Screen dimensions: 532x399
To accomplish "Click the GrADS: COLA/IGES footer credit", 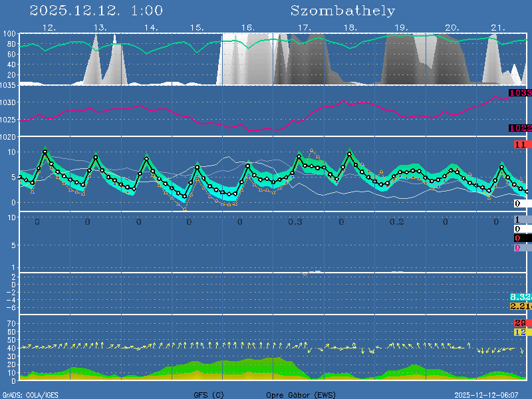I will [29, 395].
